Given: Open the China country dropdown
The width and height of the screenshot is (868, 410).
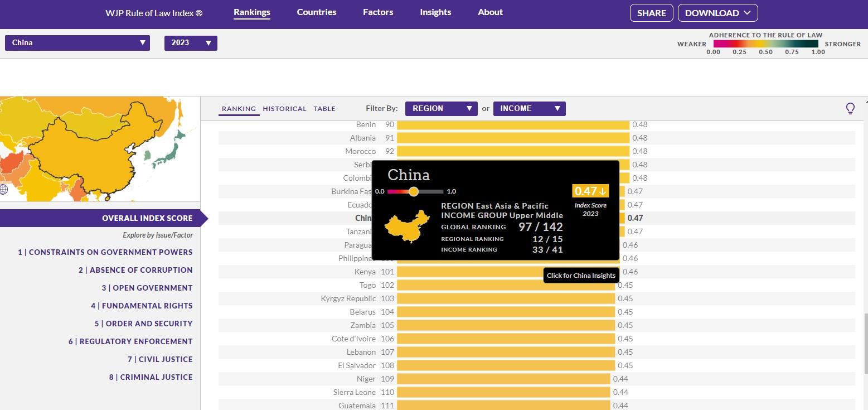Looking at the screenshot, I should [77, 43].
